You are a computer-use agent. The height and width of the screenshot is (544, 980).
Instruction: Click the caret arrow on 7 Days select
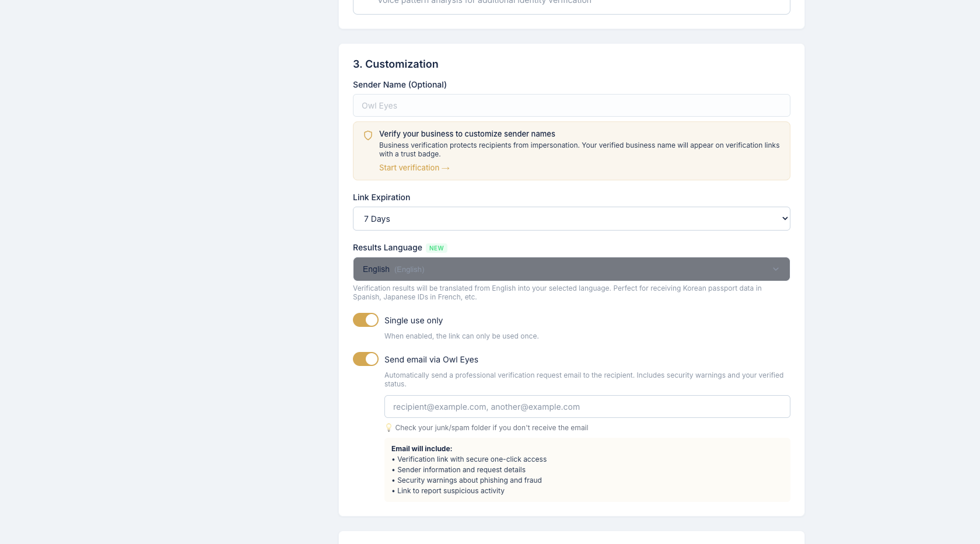coord(785,219)
